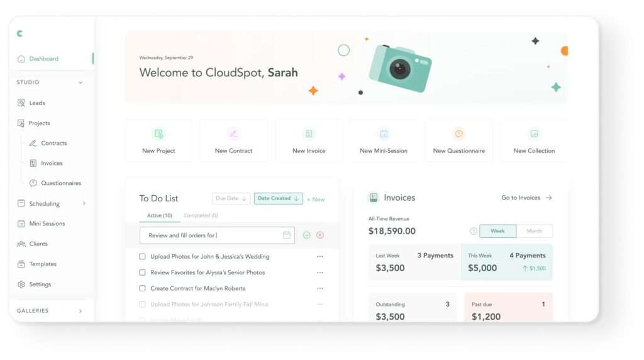Click the Scheduling calendar icon
The image size is (644, 360).
(x=21, y=203)
